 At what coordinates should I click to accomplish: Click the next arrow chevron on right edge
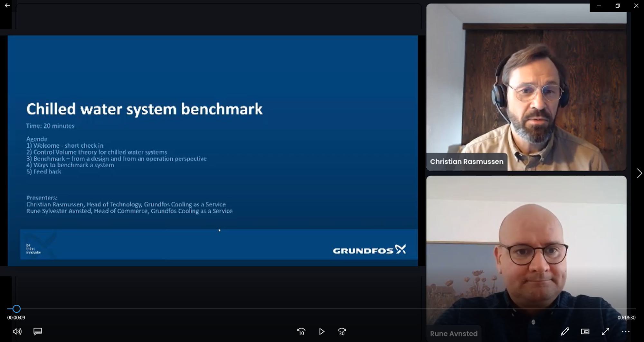click(639, 173)
